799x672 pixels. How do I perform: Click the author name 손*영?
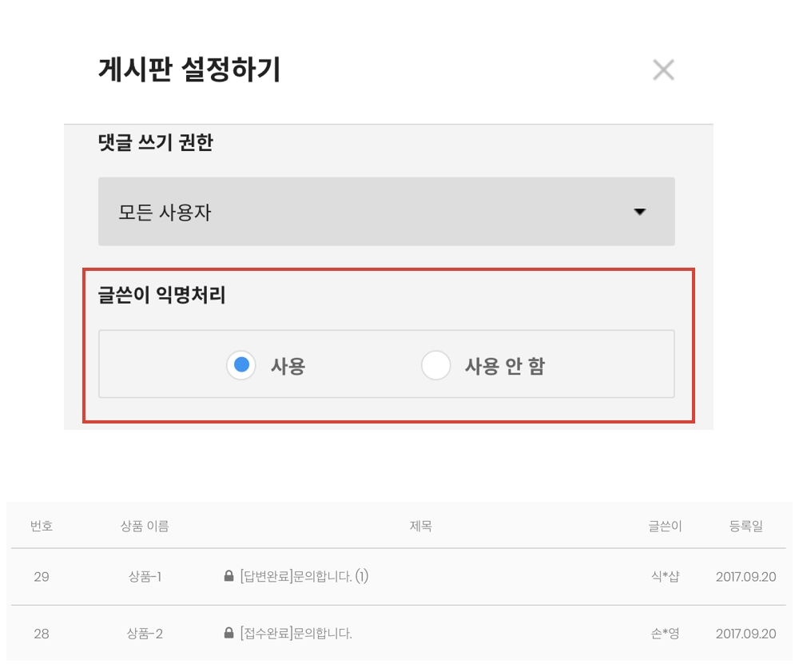[x=665, y=634]
